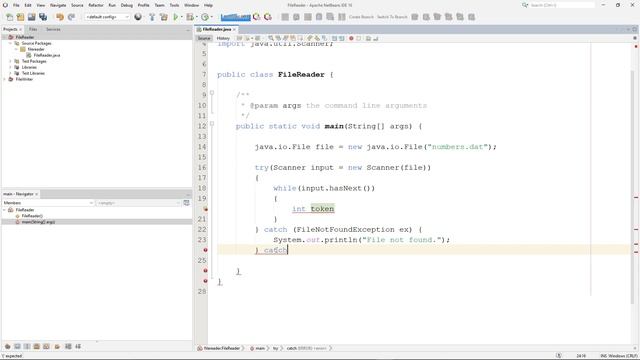Open the File menu
Viewport: 640px width, 360px height.
click(16, 5)
